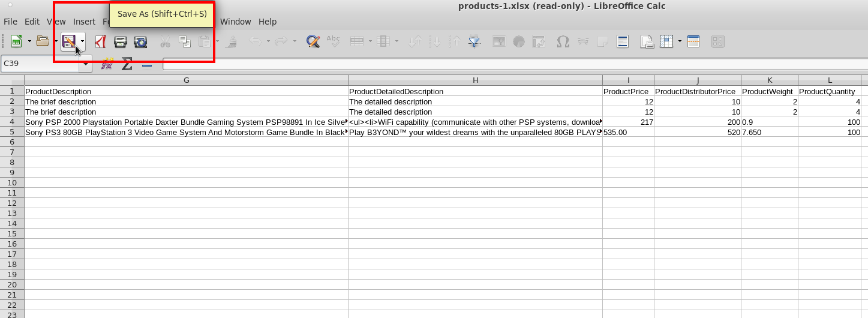The width and height of the screenshot is (868, 318).
Task: Open the Find & Replace tool
Action: tap(313, 41)
